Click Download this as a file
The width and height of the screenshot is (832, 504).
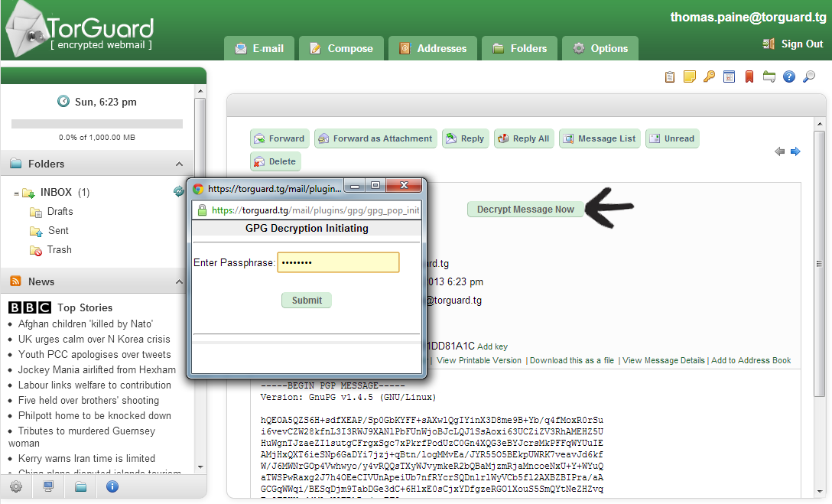point(572,360)
